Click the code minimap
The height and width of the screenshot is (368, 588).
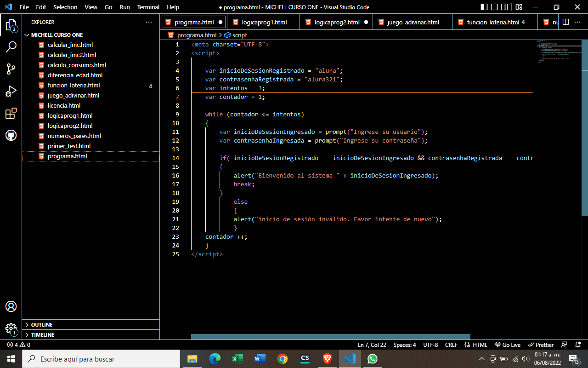point(558,52)
